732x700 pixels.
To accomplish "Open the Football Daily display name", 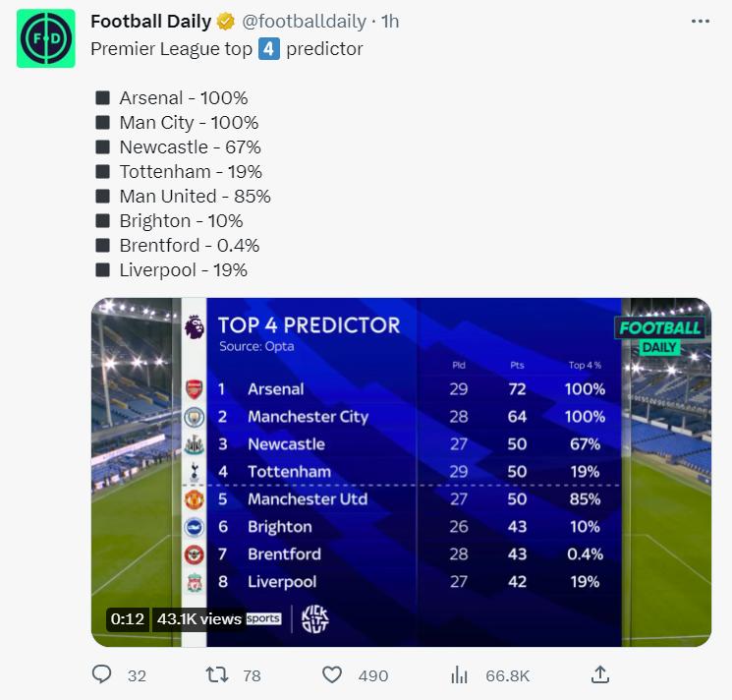I will [150, 22].
